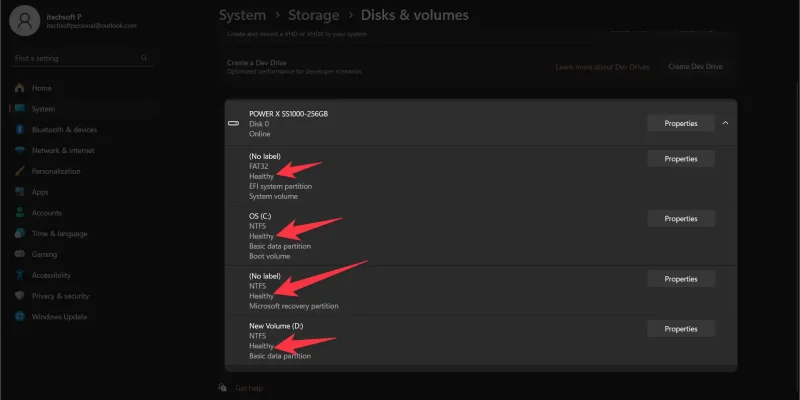
Task: Click the Privacy & security shield icon
Action: click(19, 296)
